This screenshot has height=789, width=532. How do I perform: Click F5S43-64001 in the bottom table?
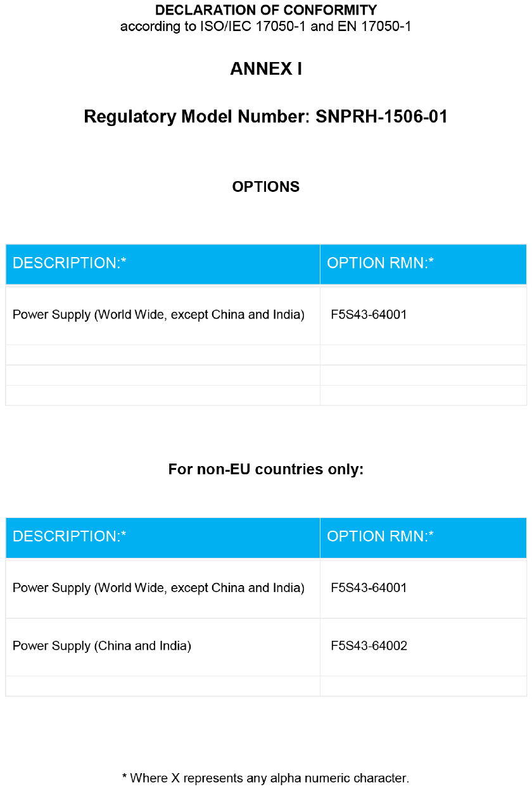369,588
